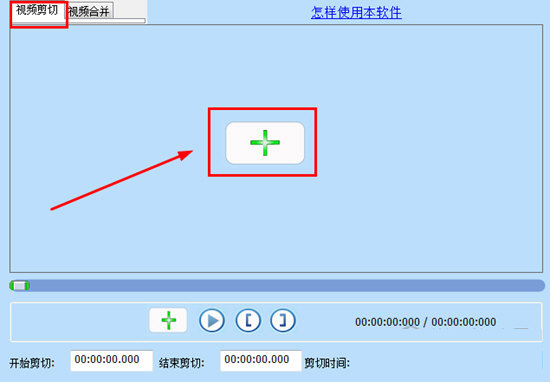This screenshot has width=550, height=382.
Task: Focus the 结束剪切 time field
Action: pos(261,361)
